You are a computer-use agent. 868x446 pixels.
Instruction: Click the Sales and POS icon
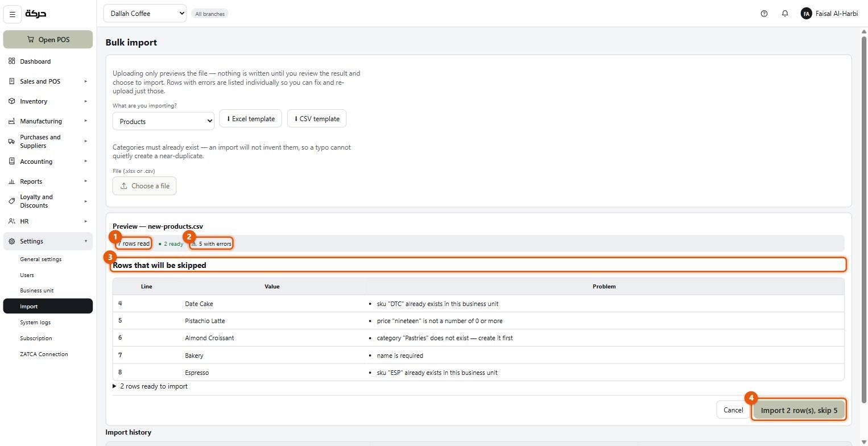[11, 81]
